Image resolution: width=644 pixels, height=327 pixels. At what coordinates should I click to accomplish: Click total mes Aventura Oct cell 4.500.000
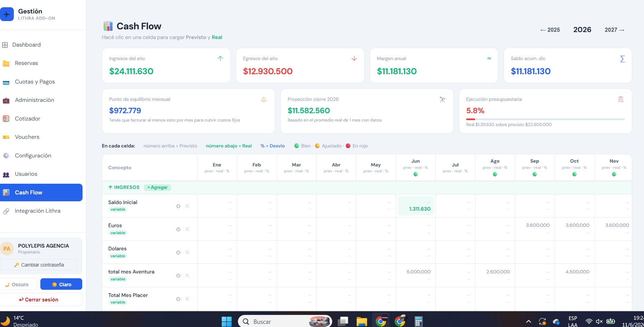[575, 276]
